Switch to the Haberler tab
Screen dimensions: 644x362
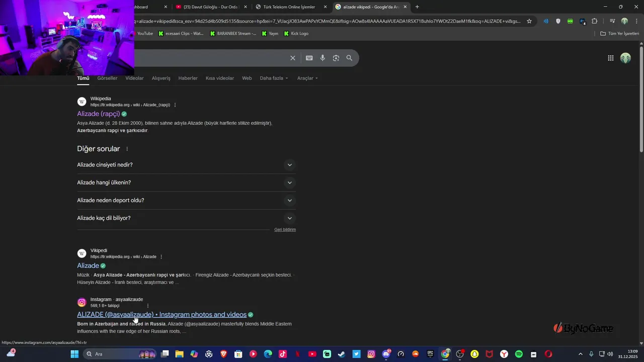[188, 78]
